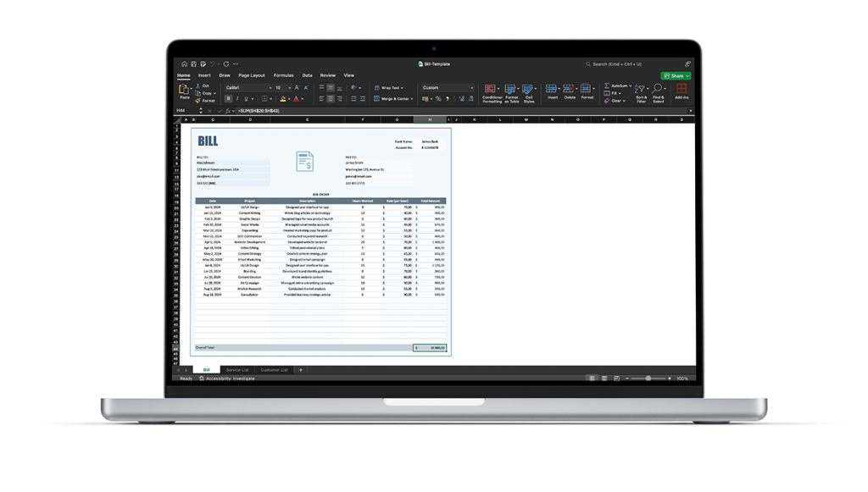Switch to the Service List sheet tab
Viewport: 868px width, 492px height.
(237, 370)
